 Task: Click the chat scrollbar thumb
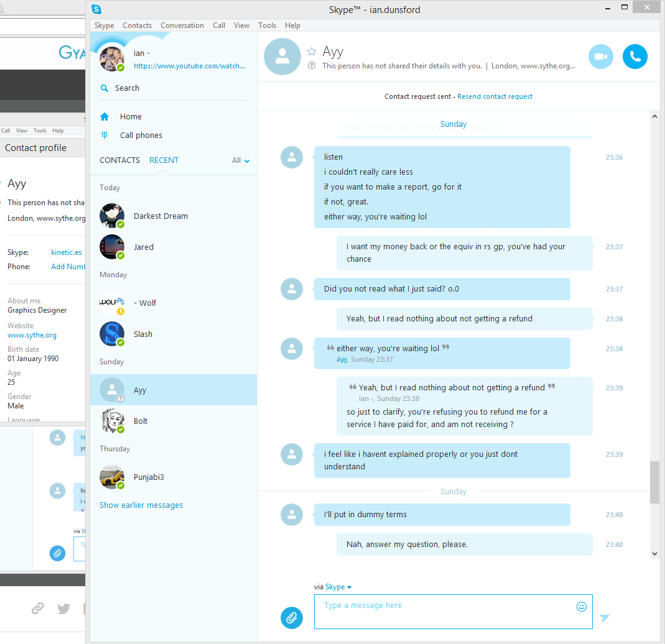tap(654, 482)
